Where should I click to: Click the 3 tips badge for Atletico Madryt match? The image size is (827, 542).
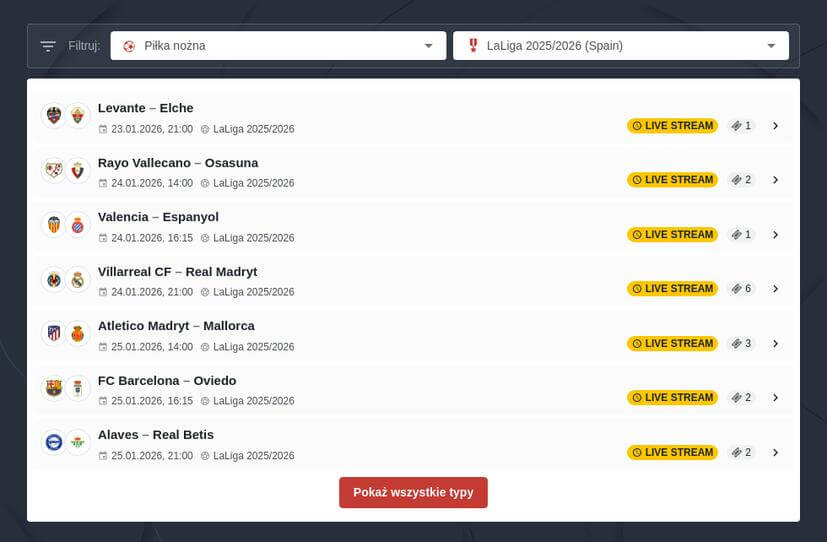(741, 343)
